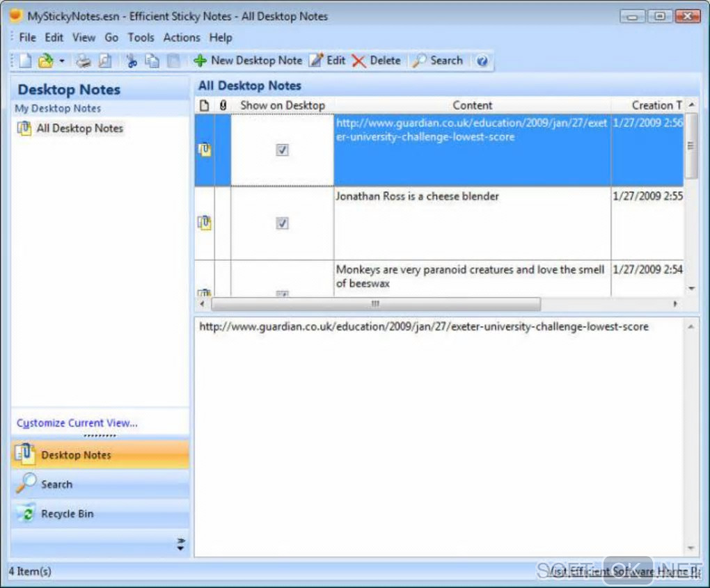The height and width of the screenshot is (588, 710).
Task: Click the New file toolbar icon
Action: pos(25,61)
